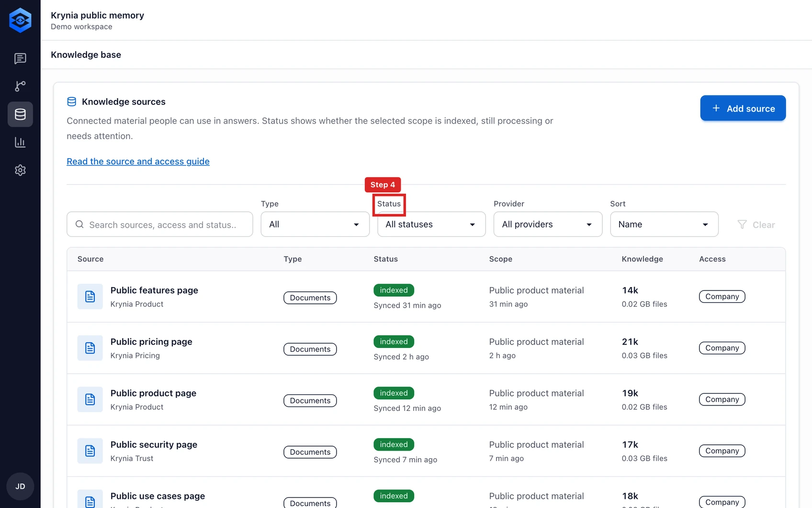812x508 pixels.
Task: Open the All statuses dropdown
Action: (431, 224)
